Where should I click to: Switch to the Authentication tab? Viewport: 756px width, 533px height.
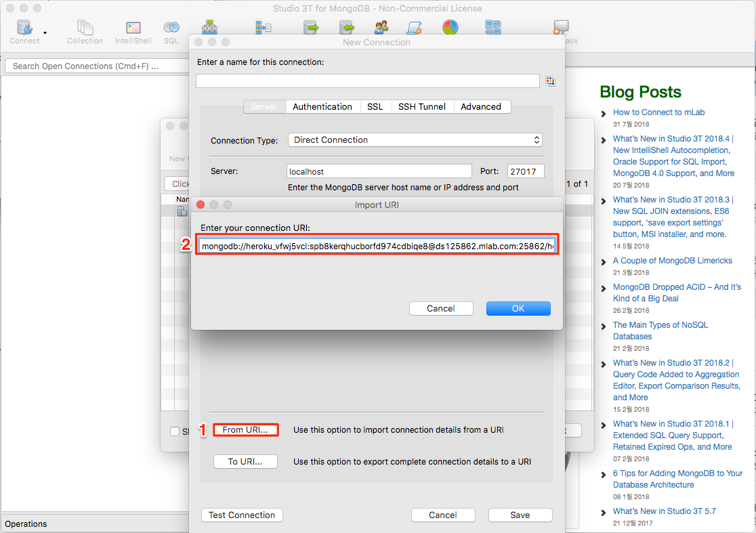pyautogui.click(x=322, y=106)
